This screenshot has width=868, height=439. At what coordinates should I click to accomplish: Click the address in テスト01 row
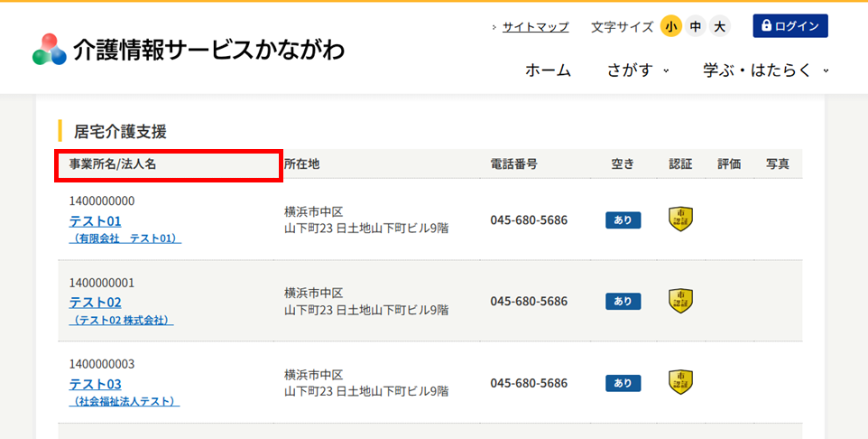(x=366, y=220)
